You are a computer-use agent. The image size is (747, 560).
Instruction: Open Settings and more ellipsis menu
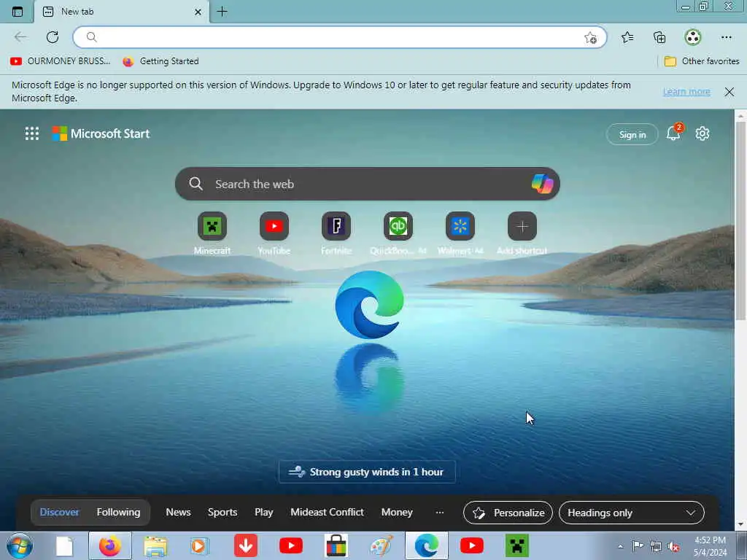coord(726,37)
